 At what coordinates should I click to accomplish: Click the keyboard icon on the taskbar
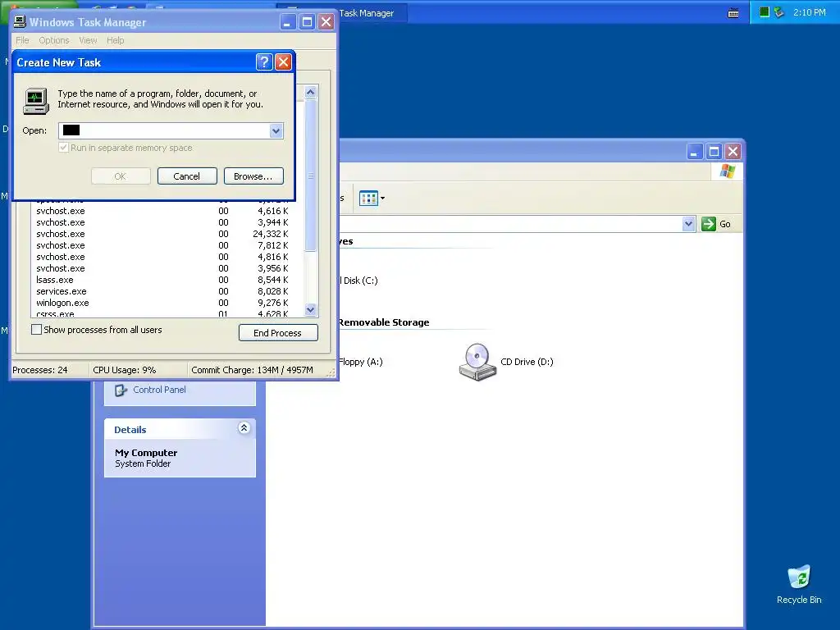pos(733,13)
